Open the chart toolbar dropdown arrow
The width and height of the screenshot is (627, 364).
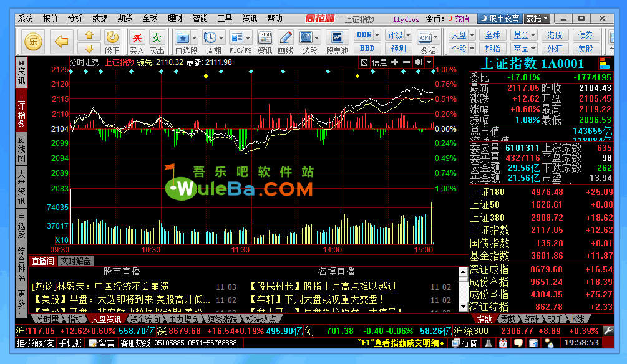click(429, 62)
